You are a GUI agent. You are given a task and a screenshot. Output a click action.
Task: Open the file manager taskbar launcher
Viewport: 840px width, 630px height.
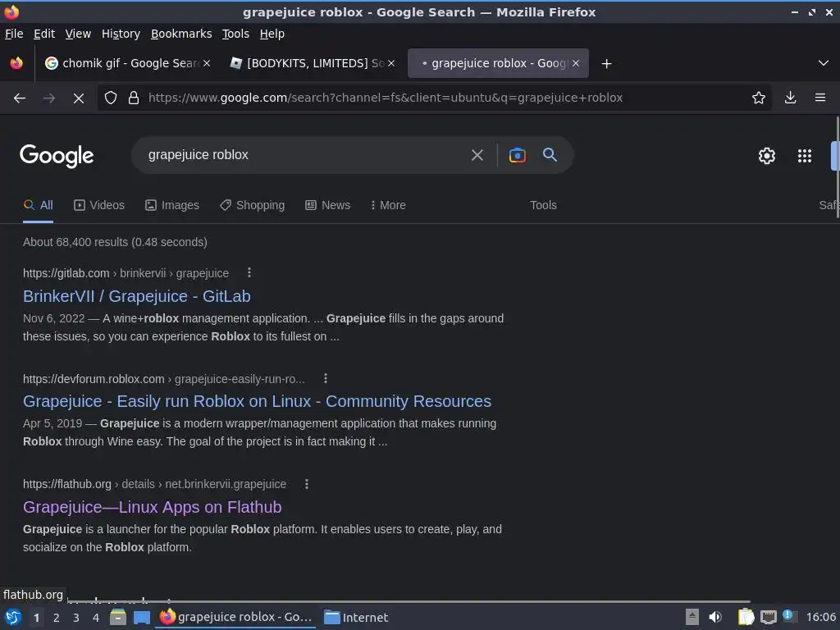click(118, 617)
